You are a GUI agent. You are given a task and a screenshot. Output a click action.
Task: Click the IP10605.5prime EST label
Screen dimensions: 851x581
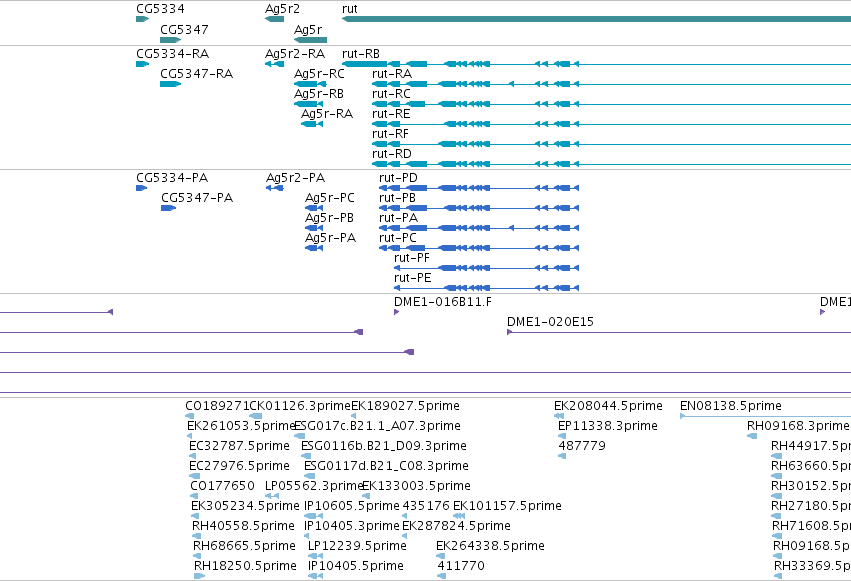[x=352, y=506]
